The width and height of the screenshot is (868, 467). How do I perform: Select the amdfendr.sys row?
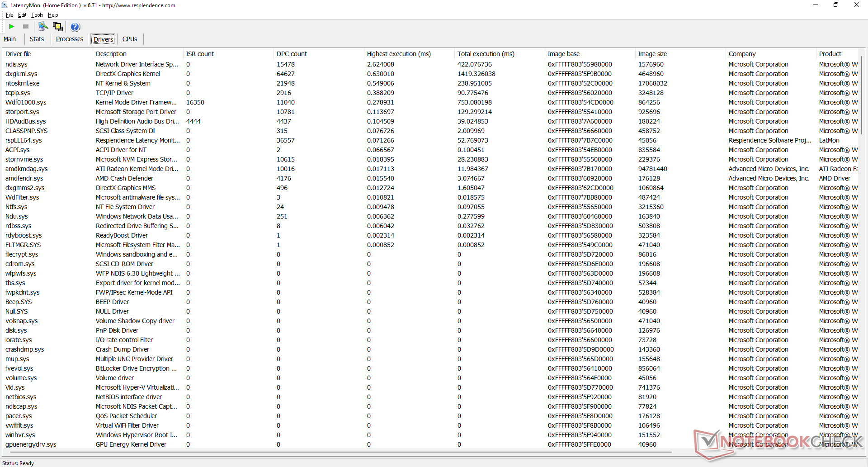click(x=430, y=178)
